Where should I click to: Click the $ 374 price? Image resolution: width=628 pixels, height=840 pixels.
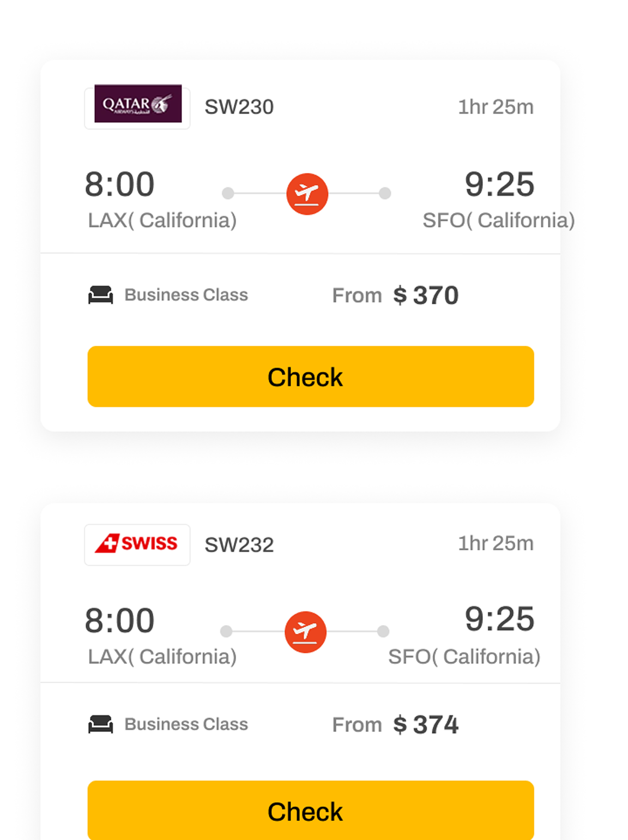pos(426,725)
